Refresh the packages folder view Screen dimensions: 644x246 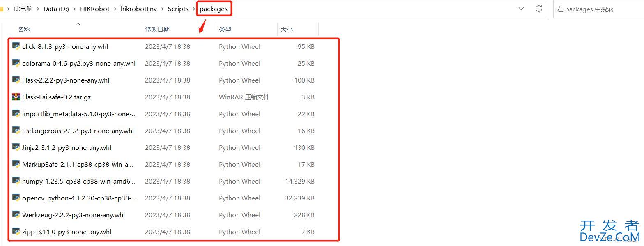[x=539, y=9]
